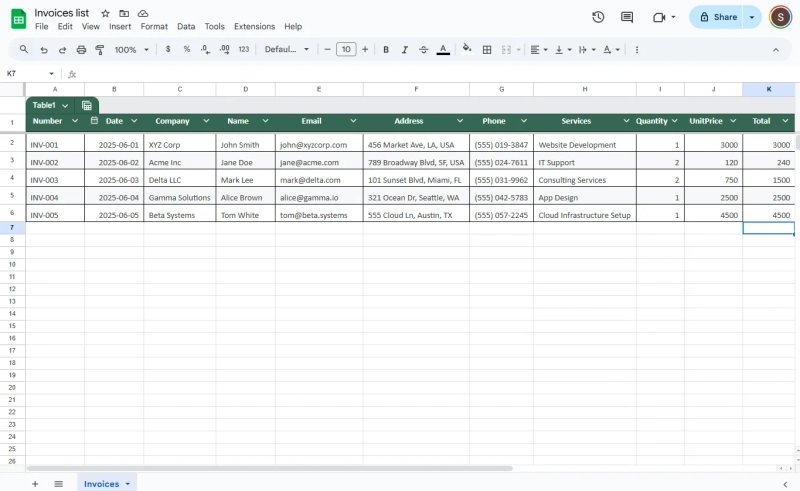The height and width of the screenshot is (491, 800).
Task: Open the table view grid icon beside Table1
Action: coord(87,106)
